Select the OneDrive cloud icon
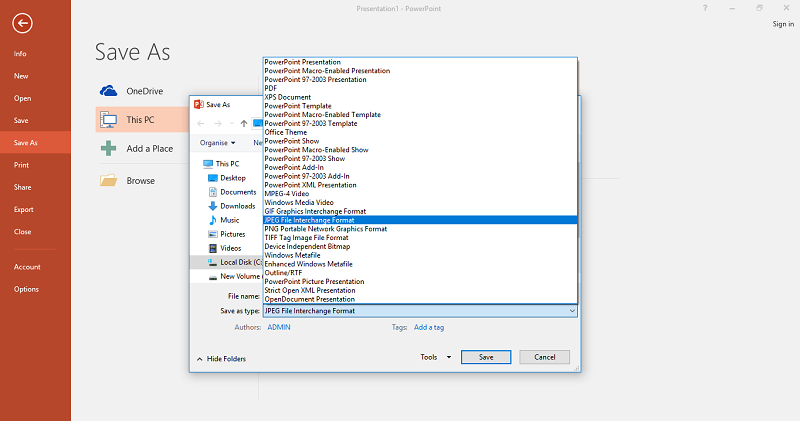This screenshot has width=800, height=421. [109, 91]
